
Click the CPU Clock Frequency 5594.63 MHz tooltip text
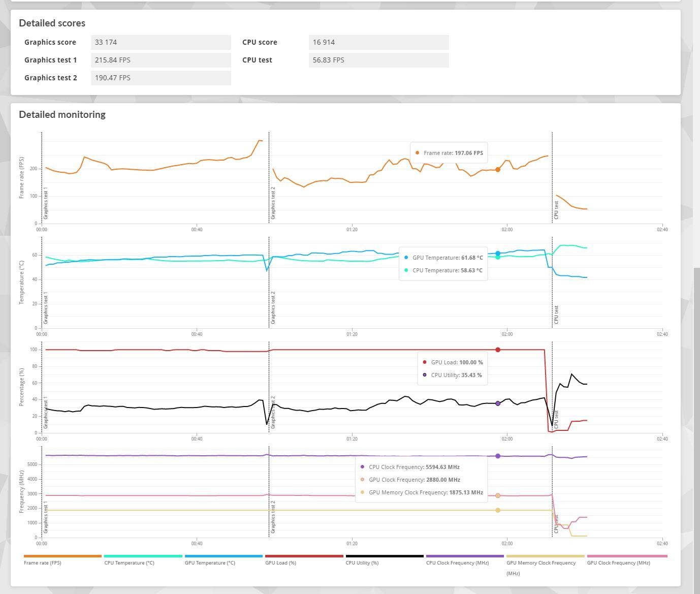414,467
